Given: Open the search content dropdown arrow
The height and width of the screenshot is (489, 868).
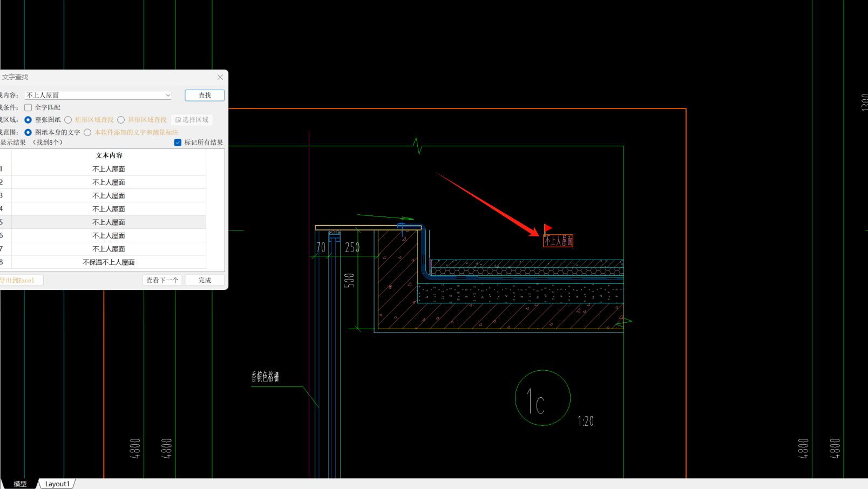Looking at the screenshot, I should point(168,95).
